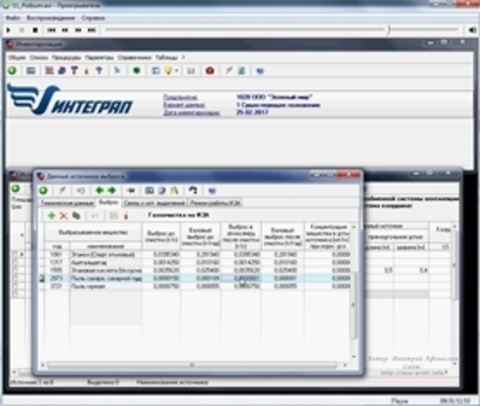Screen dimensions: 480x406
Task: Open the Справочники menu in Инвентаризация window
Action: pos(135,57)
